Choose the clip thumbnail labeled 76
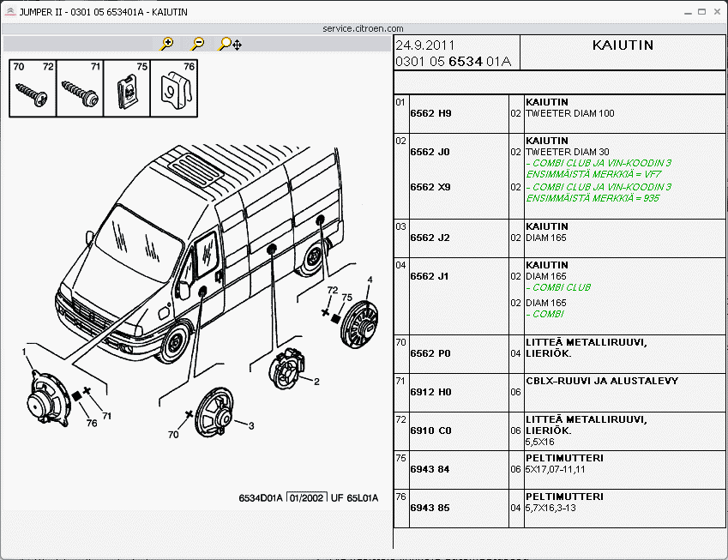Viewport: 728px width, 560px height. [x=175, y=88]
